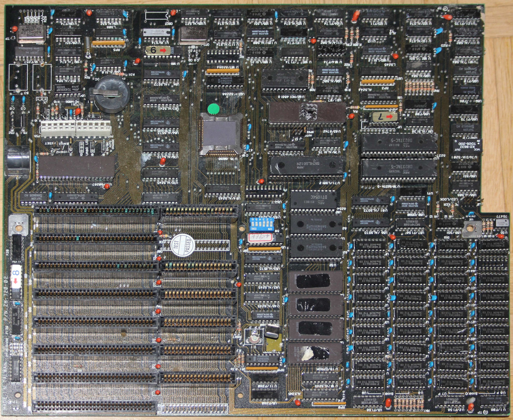Click the round green dot sticker
Viewport: 513px width, 420px height.
pyautogui.click(x=213, y=109)
